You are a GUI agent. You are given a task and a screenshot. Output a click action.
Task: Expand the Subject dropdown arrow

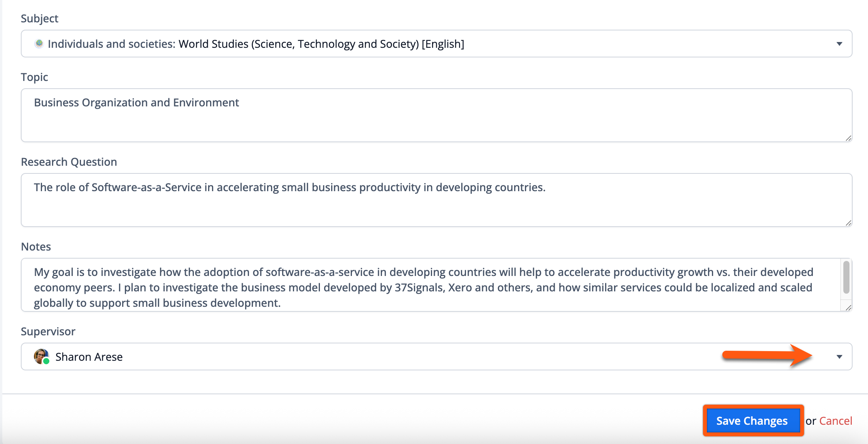pyautogui.click(x=839, y=44)
